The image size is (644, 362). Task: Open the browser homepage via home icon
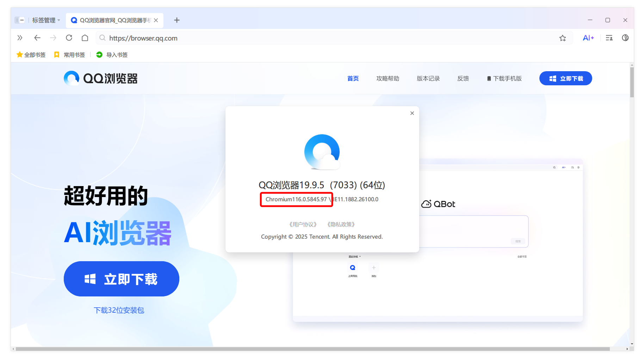pyautogui.click(x=85, y=38)
